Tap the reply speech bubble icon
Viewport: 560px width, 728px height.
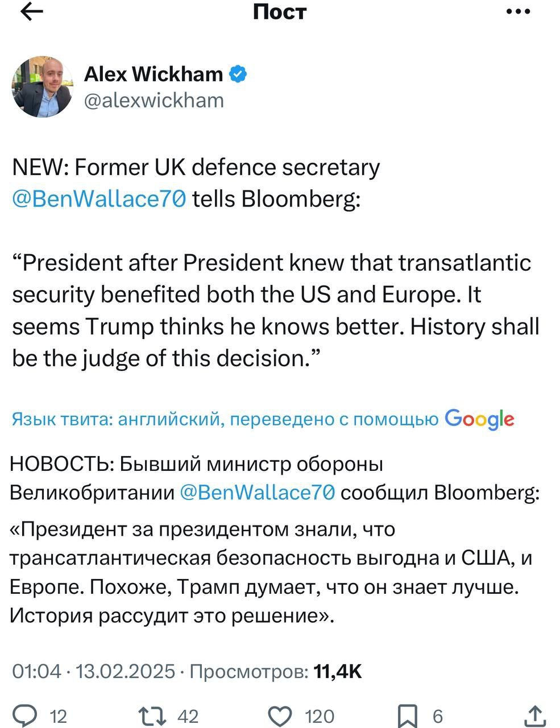(24, 715)
